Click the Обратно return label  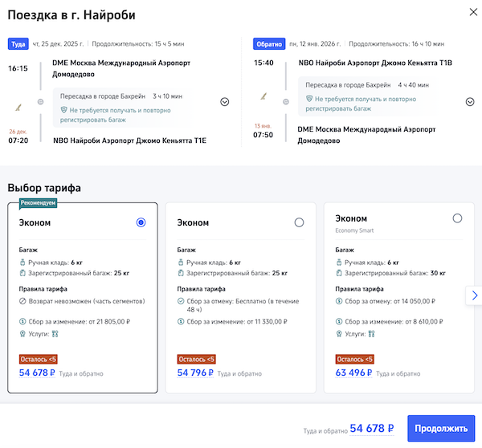pos(269,44)
